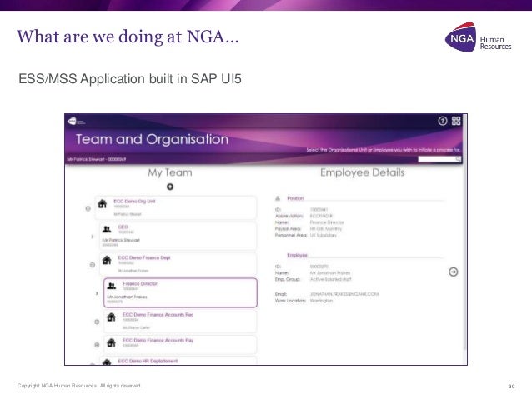
Task: Click the right arrow circle in Employee Details
Action: [454, 272]
